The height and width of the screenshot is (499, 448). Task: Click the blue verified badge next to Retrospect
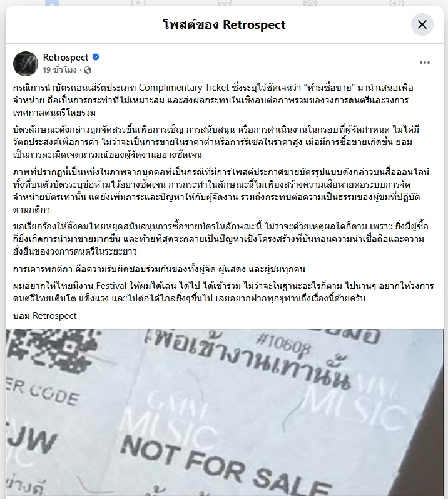click(96, 58)
